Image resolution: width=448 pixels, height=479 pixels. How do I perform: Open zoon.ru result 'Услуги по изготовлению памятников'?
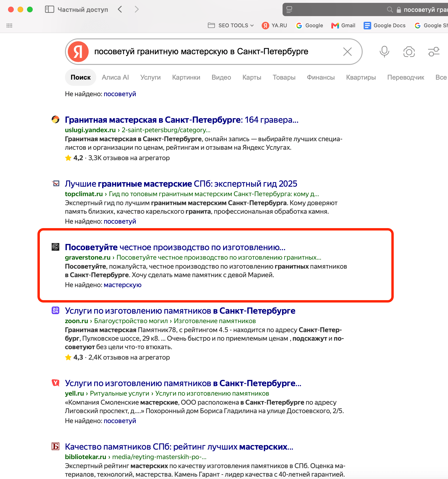[180, 311]
